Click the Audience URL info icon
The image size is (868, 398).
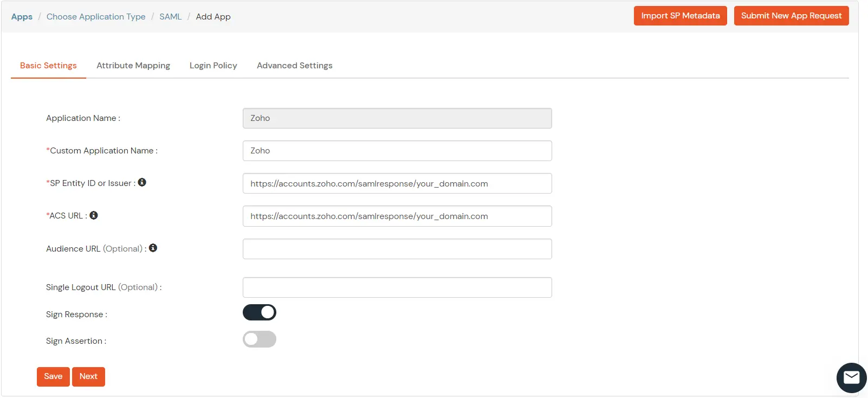[153, 248]
